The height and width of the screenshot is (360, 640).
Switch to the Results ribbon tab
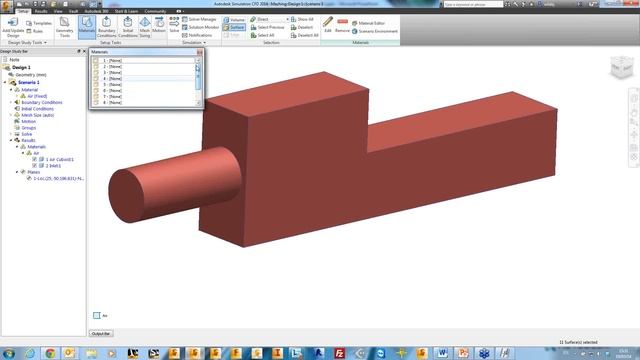[x=41, y=11]
